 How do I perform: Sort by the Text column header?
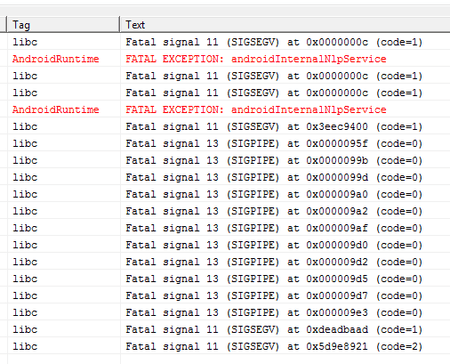(285, 25)
